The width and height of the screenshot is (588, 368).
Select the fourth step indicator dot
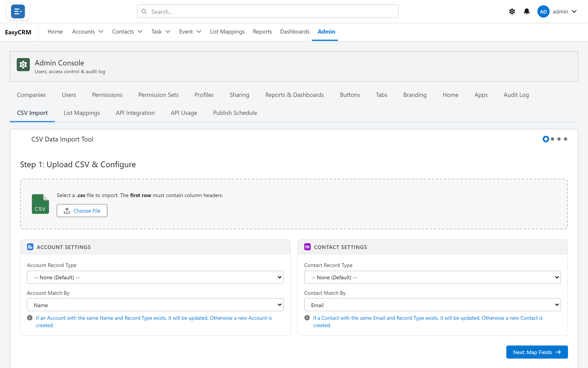(x=566, y=139)
